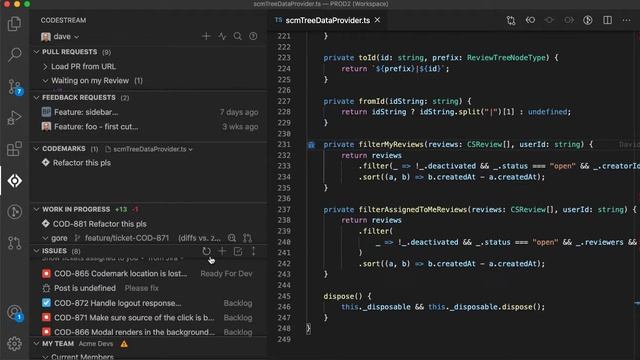The width and height of the screenshot is (640, 360).
Task: Collapse the Work In Progress section
Action: coord(36,209)
